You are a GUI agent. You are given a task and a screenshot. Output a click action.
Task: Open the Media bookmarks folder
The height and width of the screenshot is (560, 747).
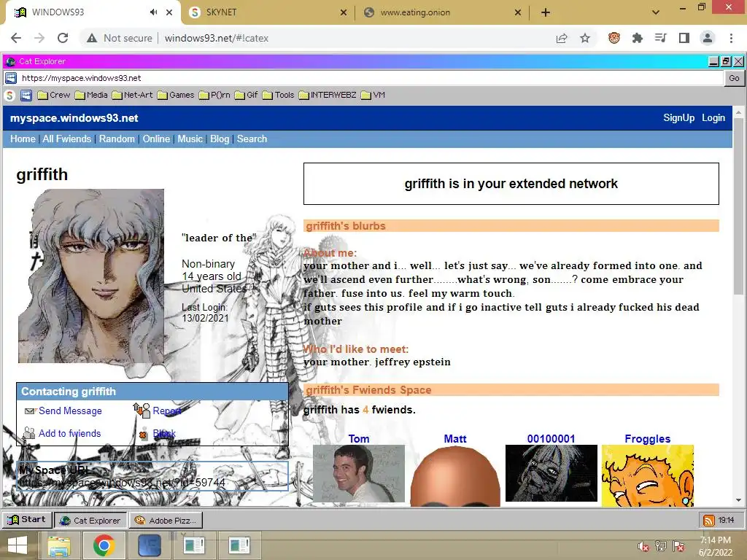click(x=91, y=96)
